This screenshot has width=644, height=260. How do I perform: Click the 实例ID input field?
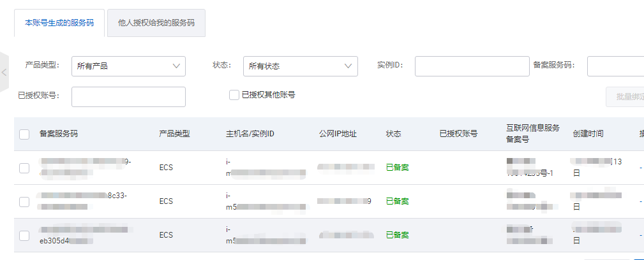coord(472,66)
